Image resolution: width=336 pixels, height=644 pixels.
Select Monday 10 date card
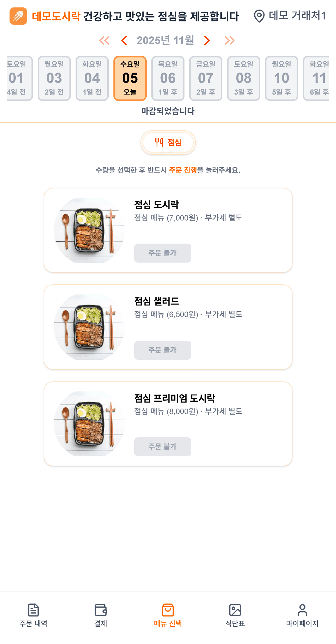pyautogui.click(x=282, y=78)
